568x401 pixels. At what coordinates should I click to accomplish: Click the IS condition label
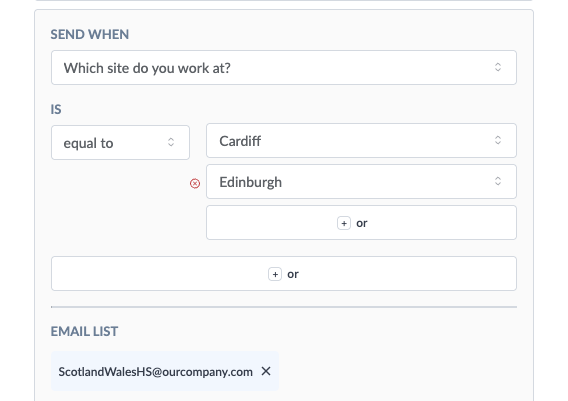coord(56,109)
